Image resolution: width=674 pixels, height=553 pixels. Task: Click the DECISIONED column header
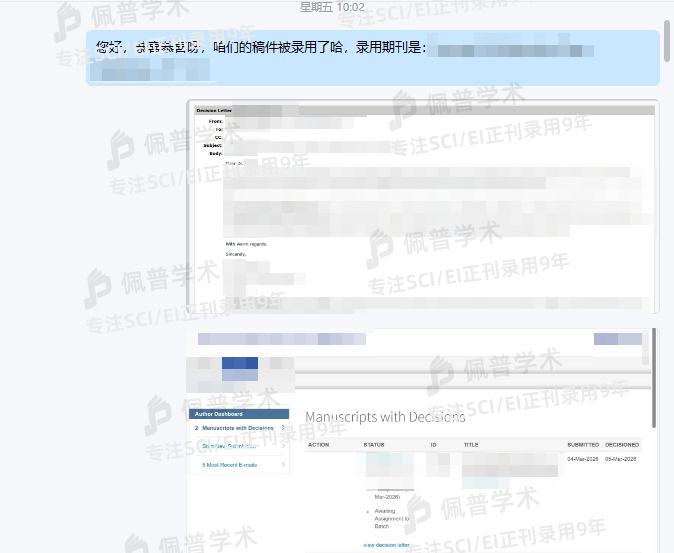pos(621,444)
